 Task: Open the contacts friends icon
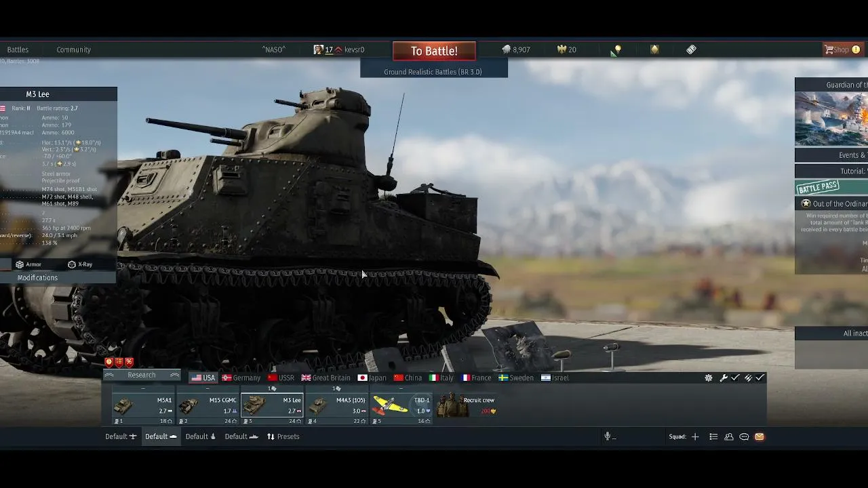coord(729,436)
